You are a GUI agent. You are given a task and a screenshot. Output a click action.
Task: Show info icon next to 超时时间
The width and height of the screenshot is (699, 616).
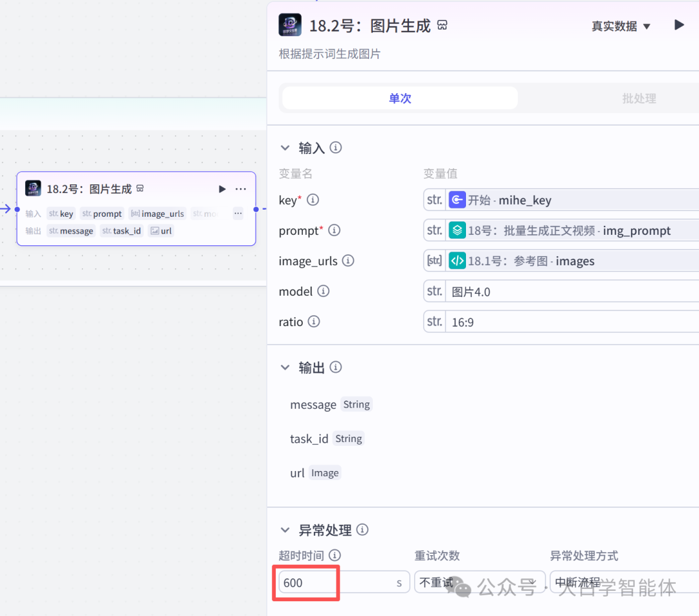[335, 555]
